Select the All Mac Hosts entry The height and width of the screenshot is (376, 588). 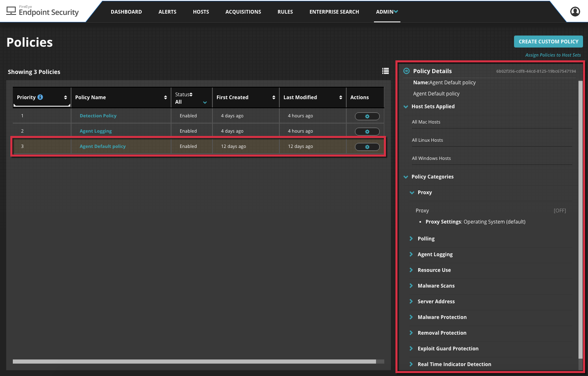pos(426,122)
